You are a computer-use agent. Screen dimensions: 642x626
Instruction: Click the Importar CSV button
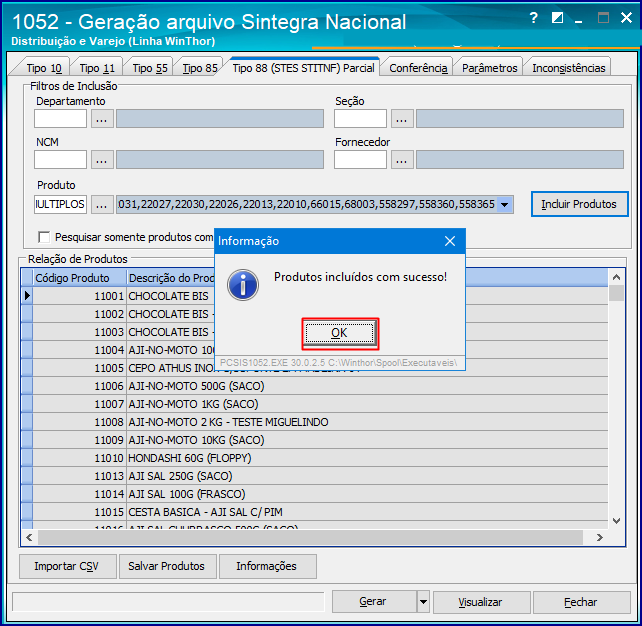pyautogui.click(x=68, y=567)
